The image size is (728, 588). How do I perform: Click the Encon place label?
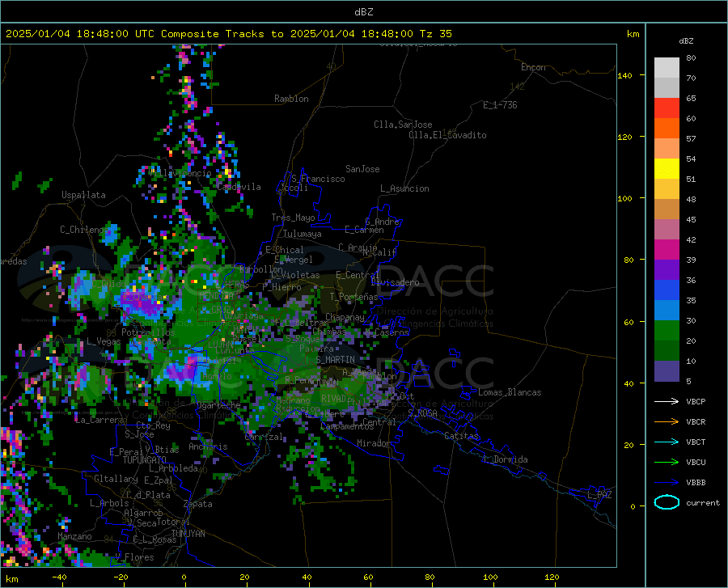click(x=533, y=67)
